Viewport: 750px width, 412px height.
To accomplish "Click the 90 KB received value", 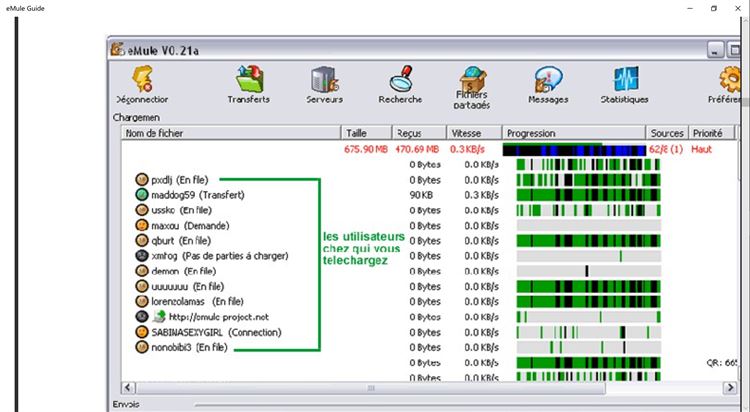I will click(421, 195).
